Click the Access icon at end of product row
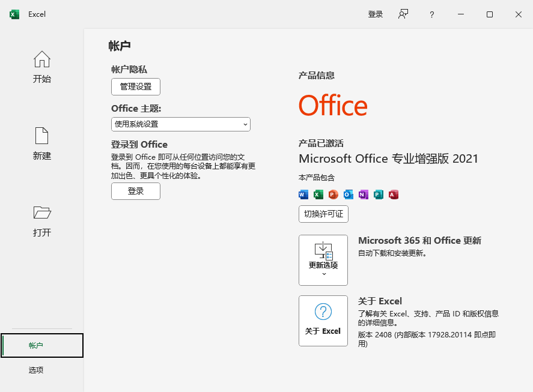 tap(393, 194)
